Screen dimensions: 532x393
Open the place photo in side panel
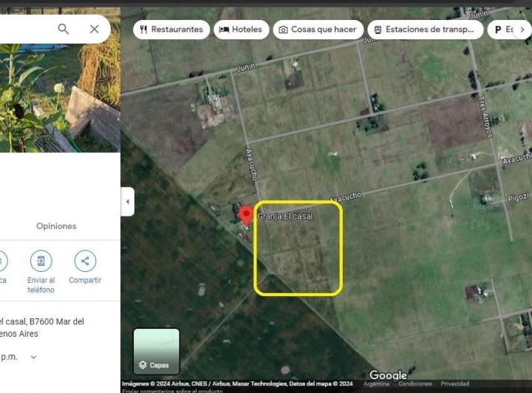[x=60, y=98]
